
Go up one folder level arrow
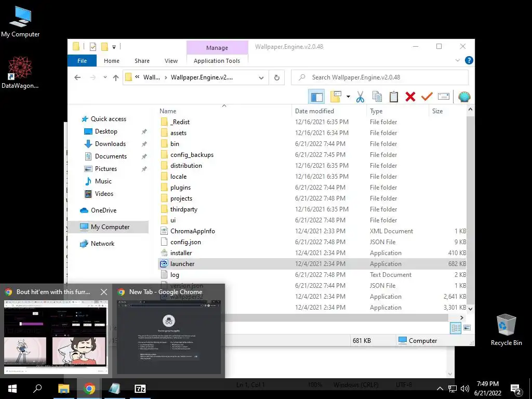[x=116, y=77]
